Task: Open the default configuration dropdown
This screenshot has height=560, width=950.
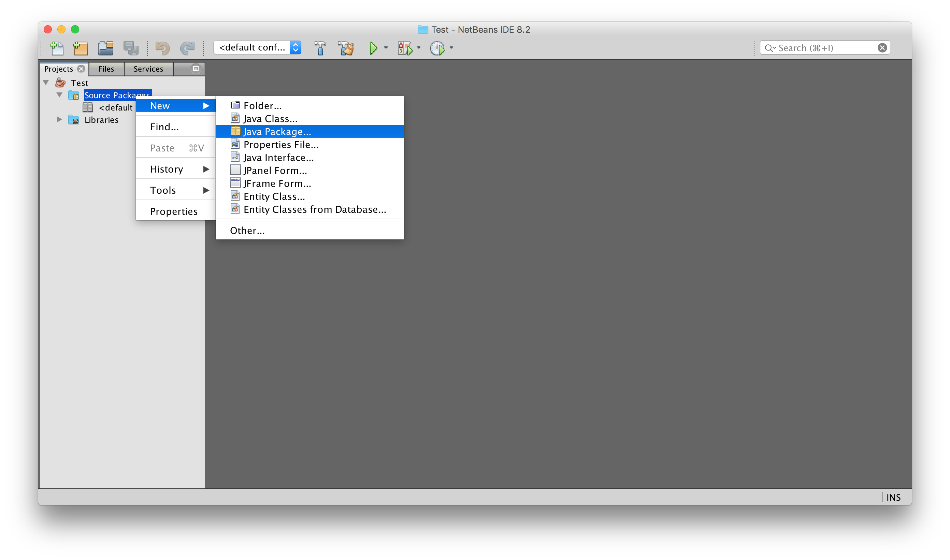Action: 257,47
